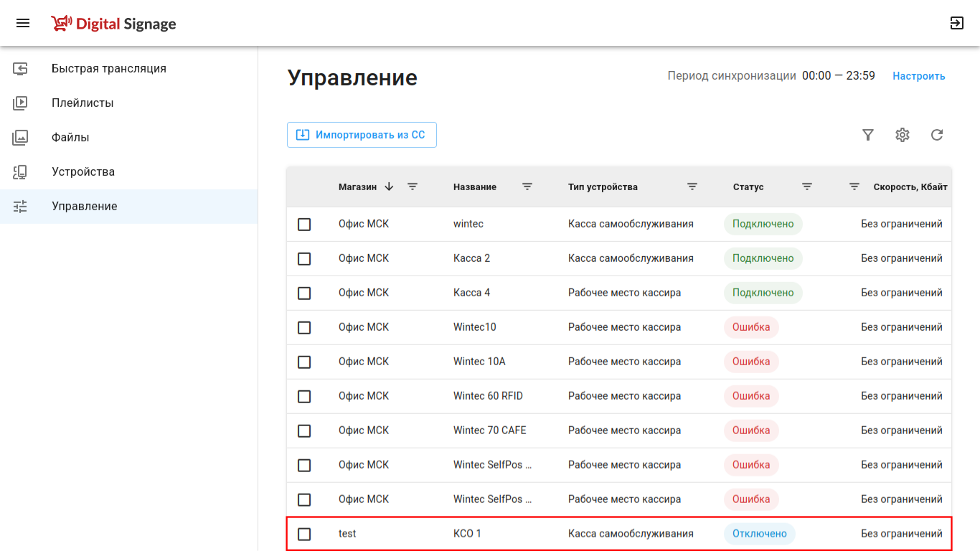The width and height of the screenshot is (980, 551).
Task: Click the Digital Signage logo
Action: pos(113,24)
